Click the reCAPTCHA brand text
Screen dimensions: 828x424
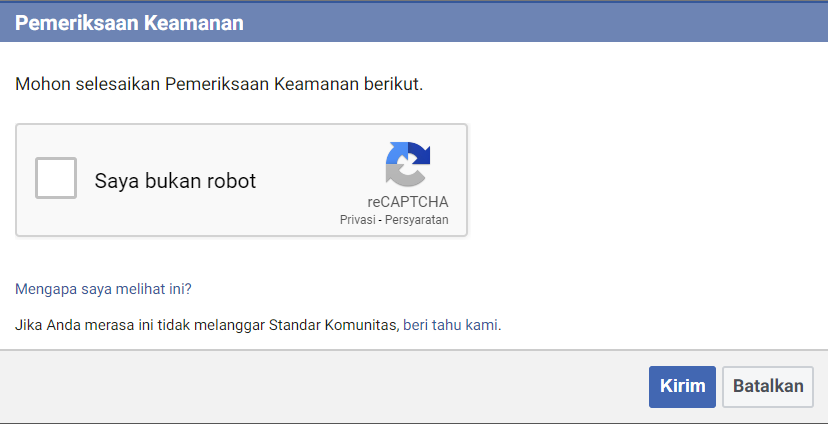click(408, 202)
